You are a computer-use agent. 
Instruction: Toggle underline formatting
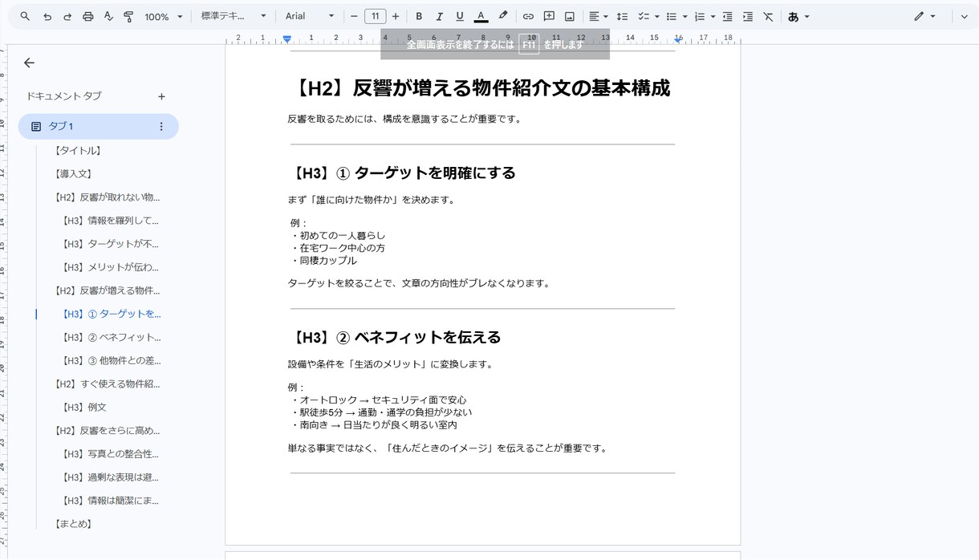[x=460, y=16]
